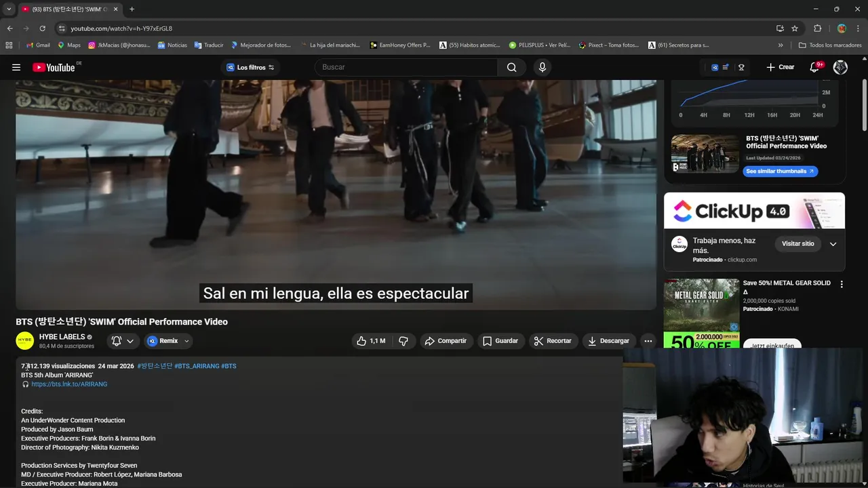Click the vidIQ list icon in header
The width and height of the screenshot is (868, 488).
pos(726,67)
